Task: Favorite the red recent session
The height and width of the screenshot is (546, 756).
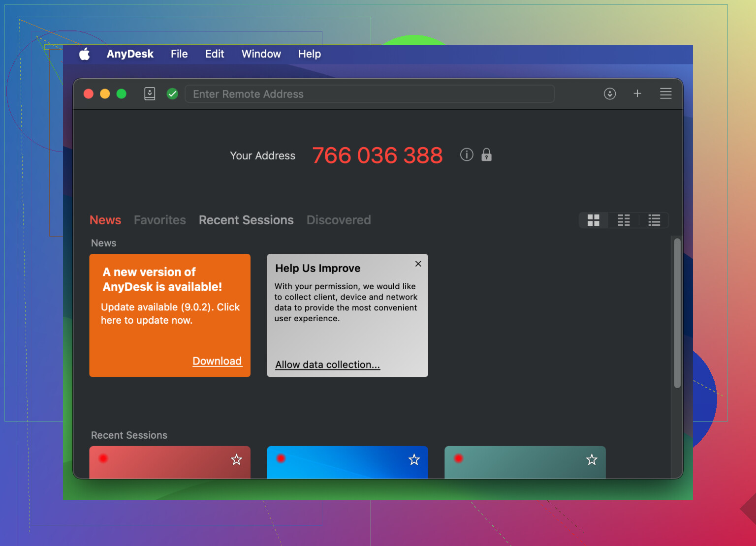Action: point(237,459)
